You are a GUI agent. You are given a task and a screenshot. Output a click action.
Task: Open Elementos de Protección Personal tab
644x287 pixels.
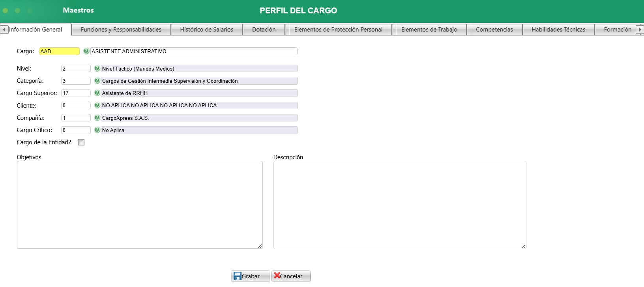339,30
